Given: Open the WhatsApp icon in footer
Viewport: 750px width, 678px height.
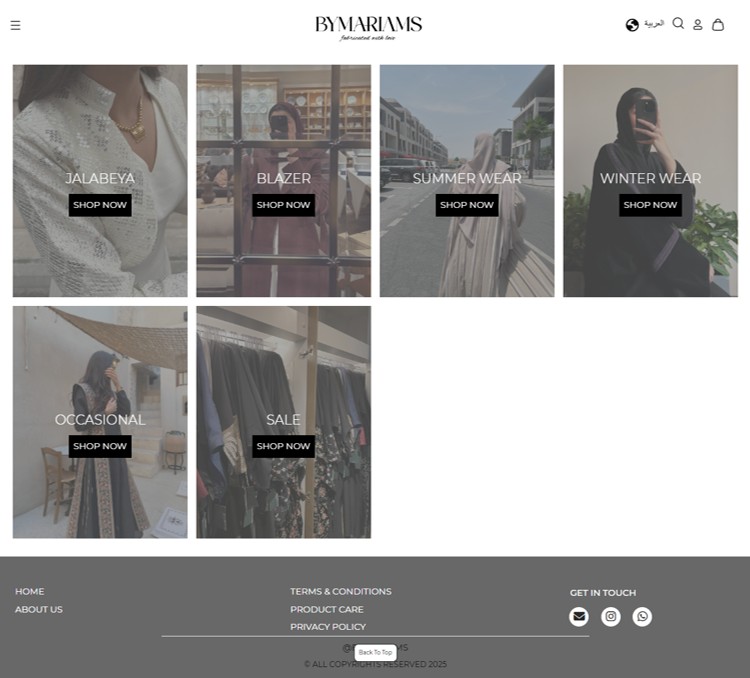Looking at the screenshot, I should pyautogui.click(x=642, y=617).
